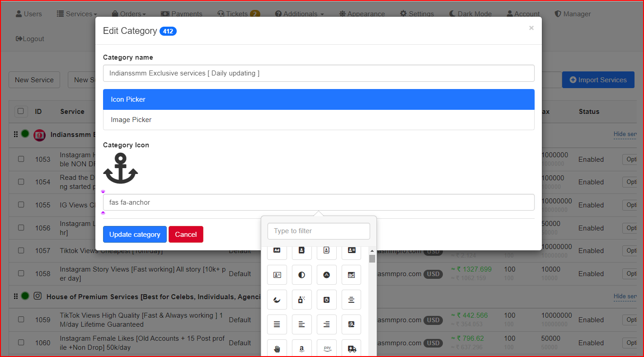Image resolution: width=644 pixels, height=357 pixels.
Task: Pick the air freshener spray icon
Action: [302, 300]
